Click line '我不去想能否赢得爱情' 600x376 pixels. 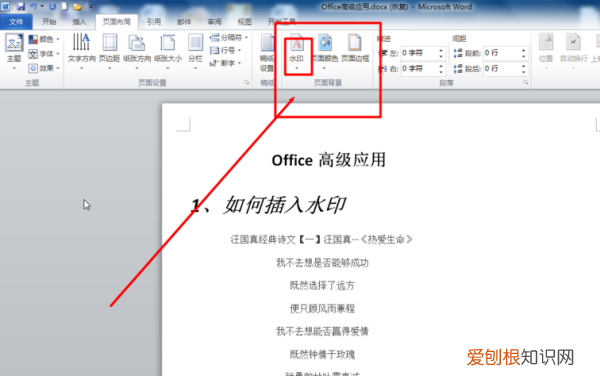click(x=322, y=331)
